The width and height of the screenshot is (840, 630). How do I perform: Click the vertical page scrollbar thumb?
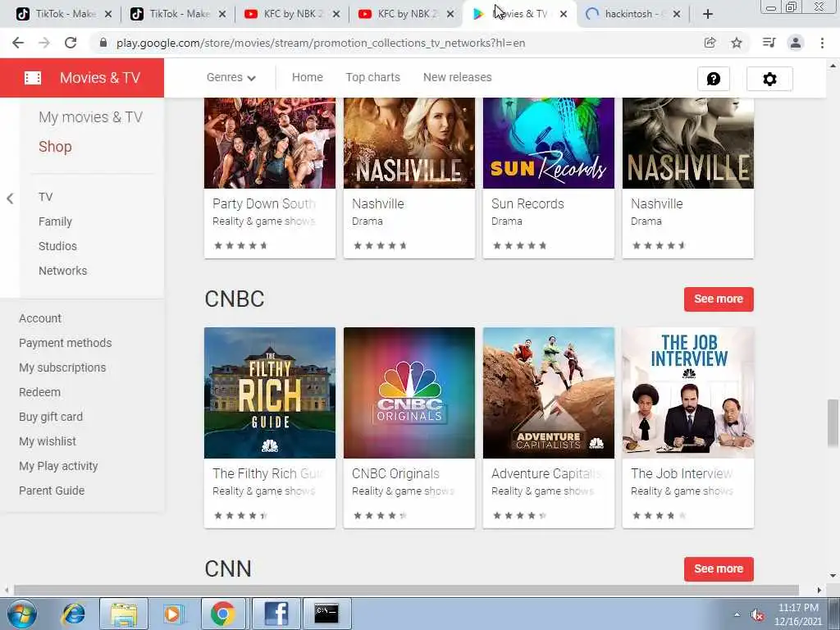833,422
